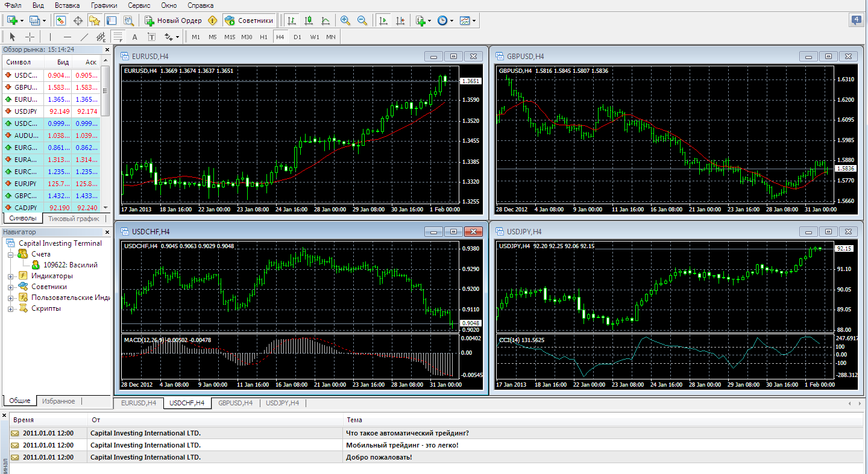
Task: Switch to the Тиковый график tab
Action: [x=74, y=219]
